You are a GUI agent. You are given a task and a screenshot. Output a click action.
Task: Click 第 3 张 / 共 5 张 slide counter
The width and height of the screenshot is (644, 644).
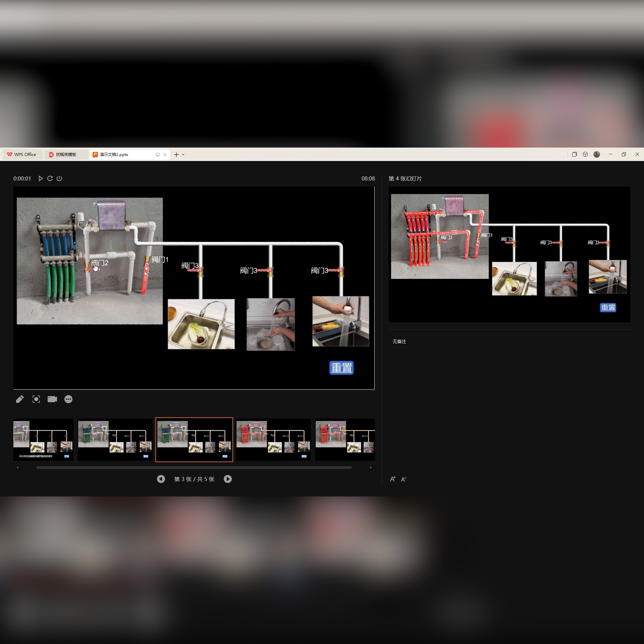(194, 479)
